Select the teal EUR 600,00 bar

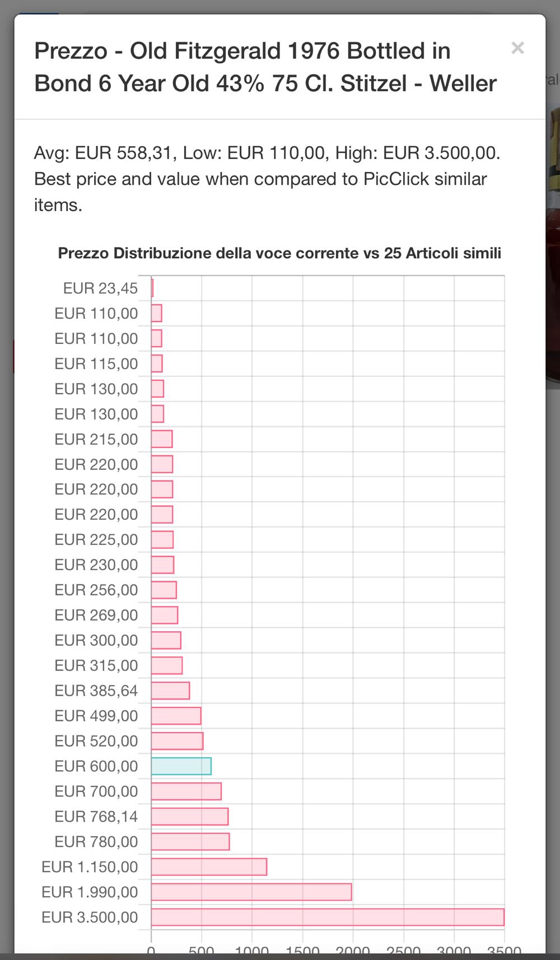coord(181,766)
